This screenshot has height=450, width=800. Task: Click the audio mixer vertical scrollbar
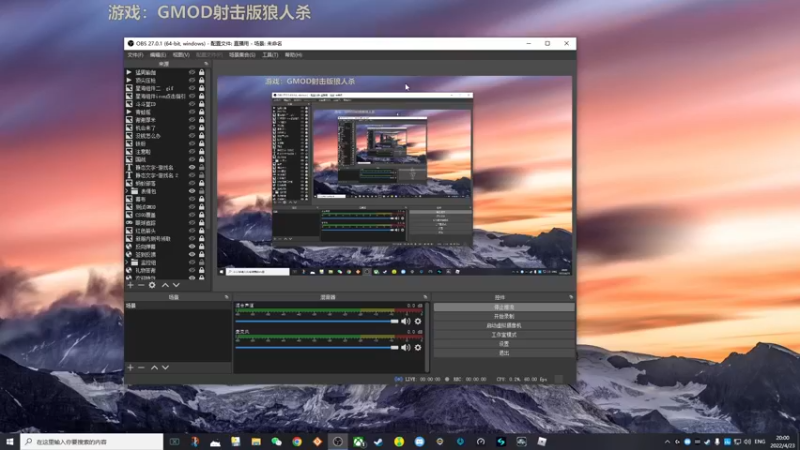(x=427, y=337)
